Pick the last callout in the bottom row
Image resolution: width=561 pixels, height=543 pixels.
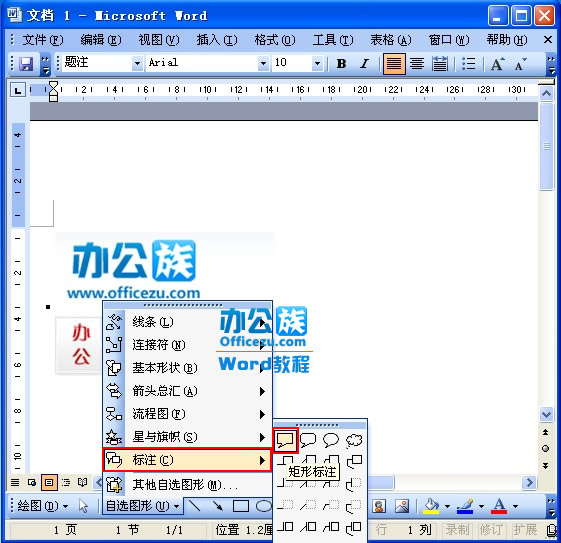tap(354, 528)
